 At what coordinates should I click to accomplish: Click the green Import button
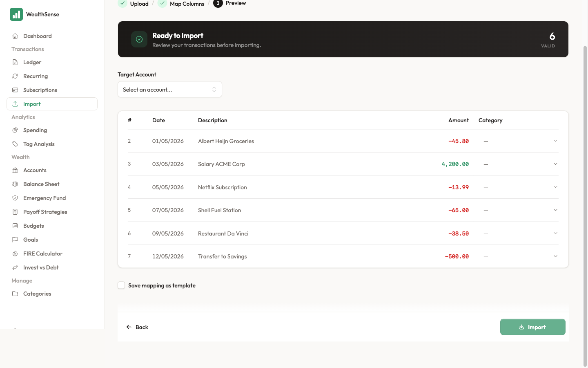tap(533, 327)
